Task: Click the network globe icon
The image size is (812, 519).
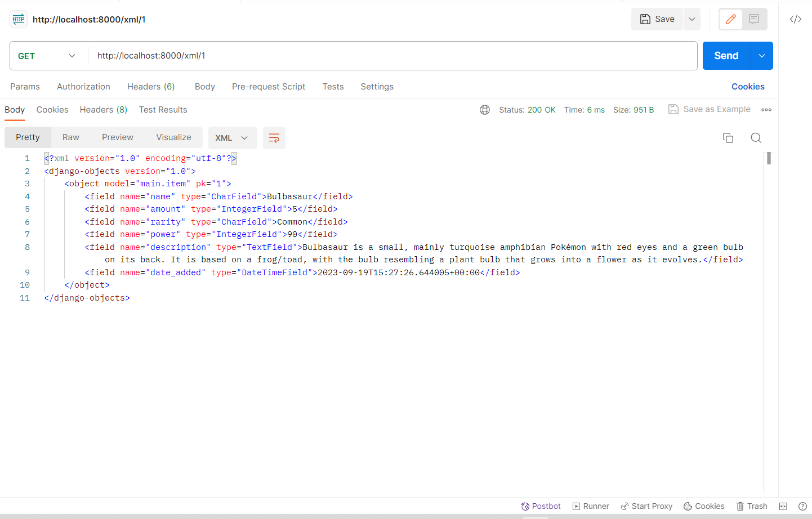Action: click(x=485, y=110)
